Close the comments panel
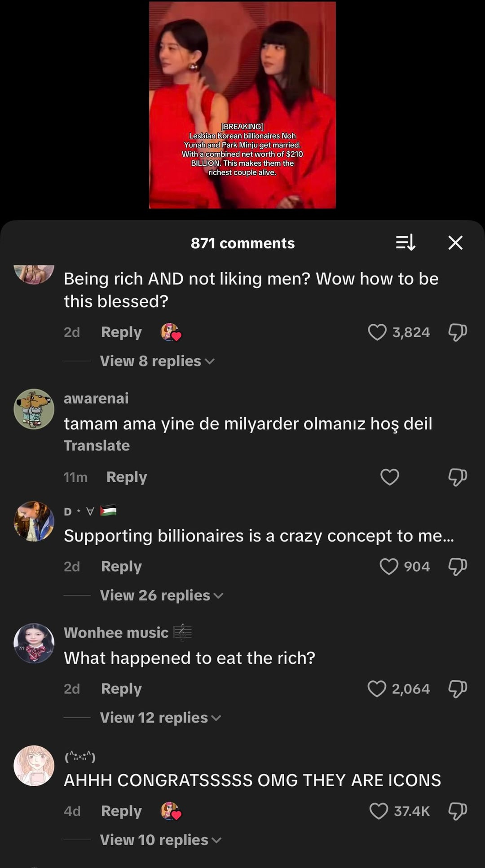485x868 pixels. 455,243
